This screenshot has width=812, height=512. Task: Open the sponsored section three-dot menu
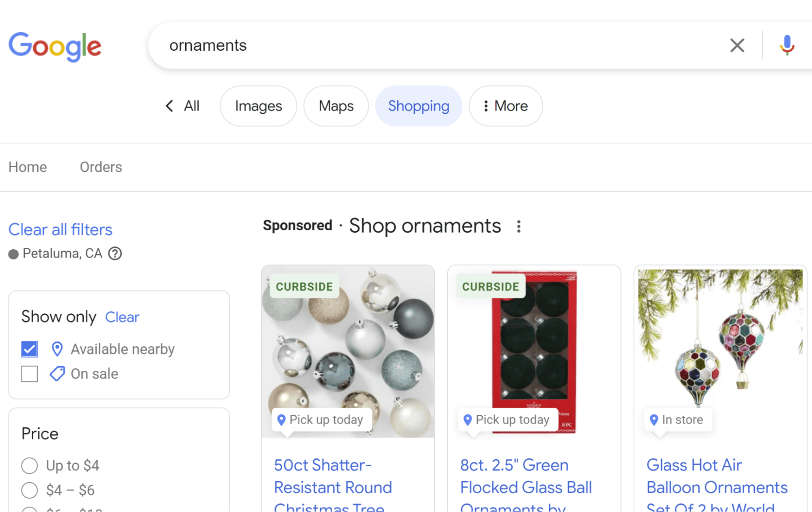coord(519,227)
